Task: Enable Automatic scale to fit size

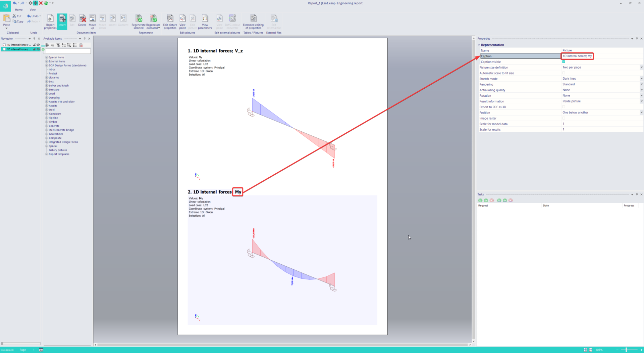Action: coord(563,73)
